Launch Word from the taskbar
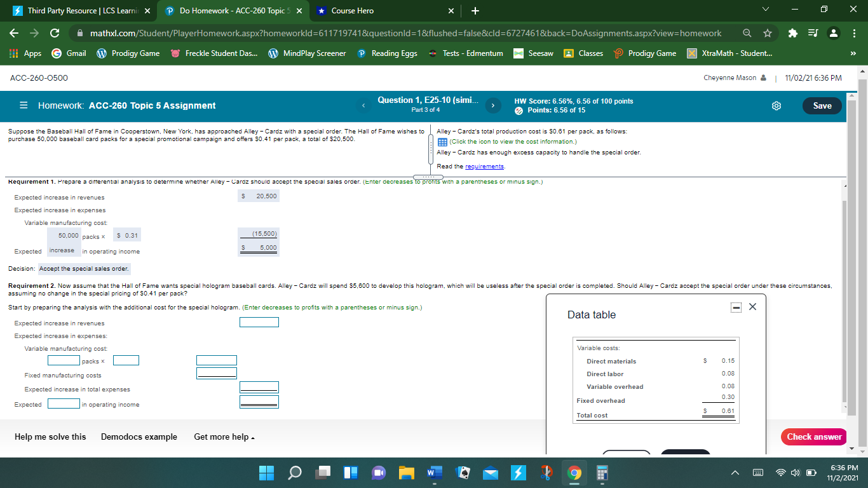The width and height of the screenshot is (868, 488). pyautogui.click(x=434, y=473)
